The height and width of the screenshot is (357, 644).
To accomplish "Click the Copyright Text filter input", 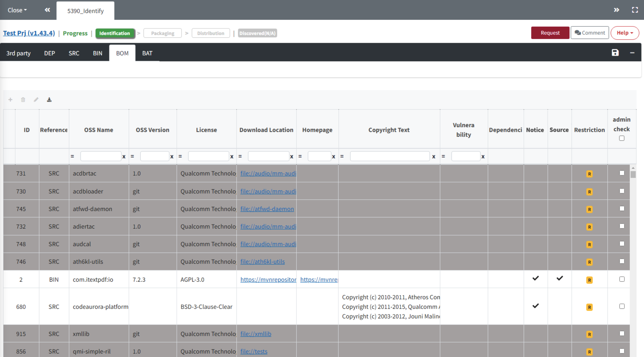I will pyautogui.click(x=390, y=156).
